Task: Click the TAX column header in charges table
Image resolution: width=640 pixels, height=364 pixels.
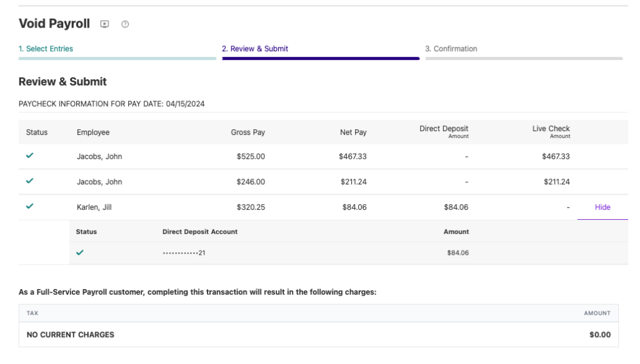Action: [32, 313]
